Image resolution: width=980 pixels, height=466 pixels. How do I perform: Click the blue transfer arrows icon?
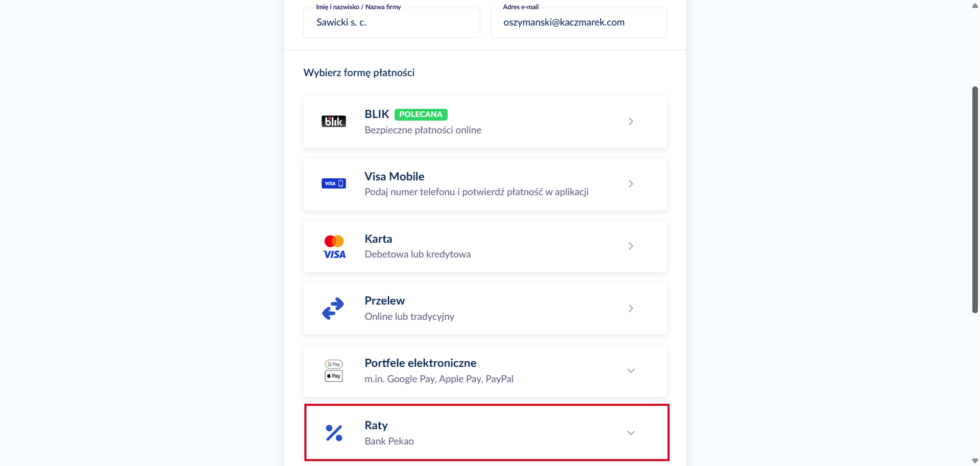click(333, 309)
